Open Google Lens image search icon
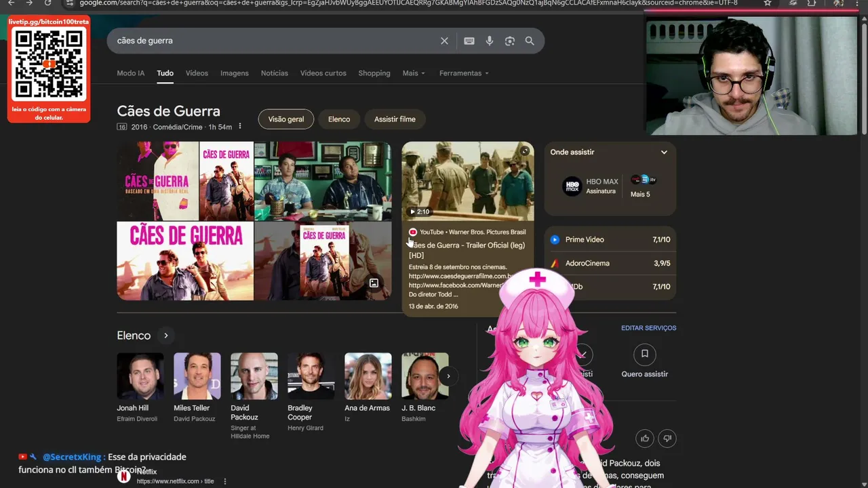The width and height of the screenshot is (868, 488). (509, 41)
